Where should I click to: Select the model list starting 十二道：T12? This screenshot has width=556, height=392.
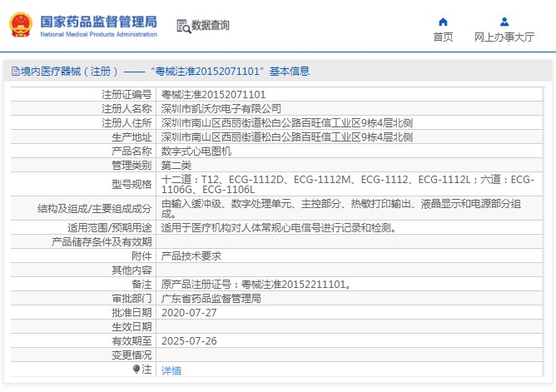(348, 184)
